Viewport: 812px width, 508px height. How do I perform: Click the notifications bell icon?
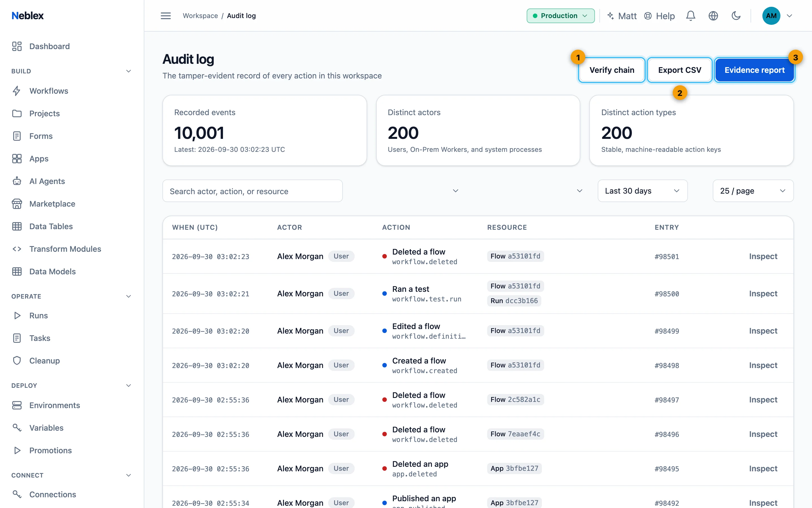pyautogui.click(x=690, y=16)
